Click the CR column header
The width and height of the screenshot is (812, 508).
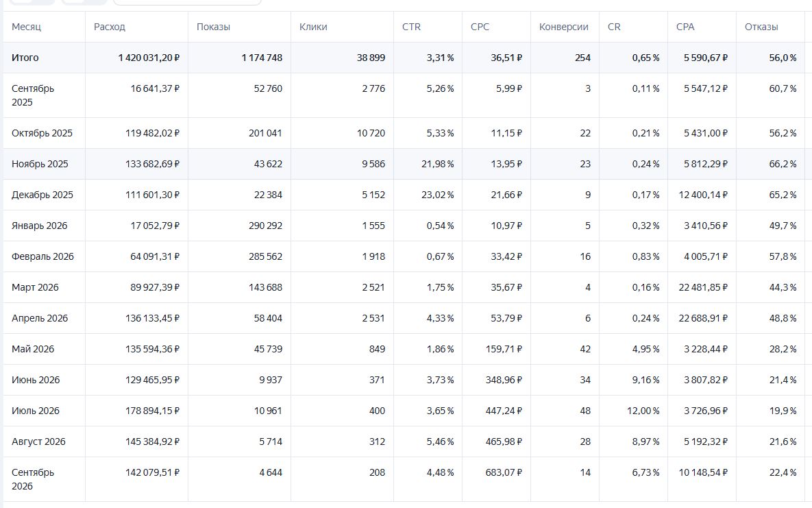(x=614, y=27)
